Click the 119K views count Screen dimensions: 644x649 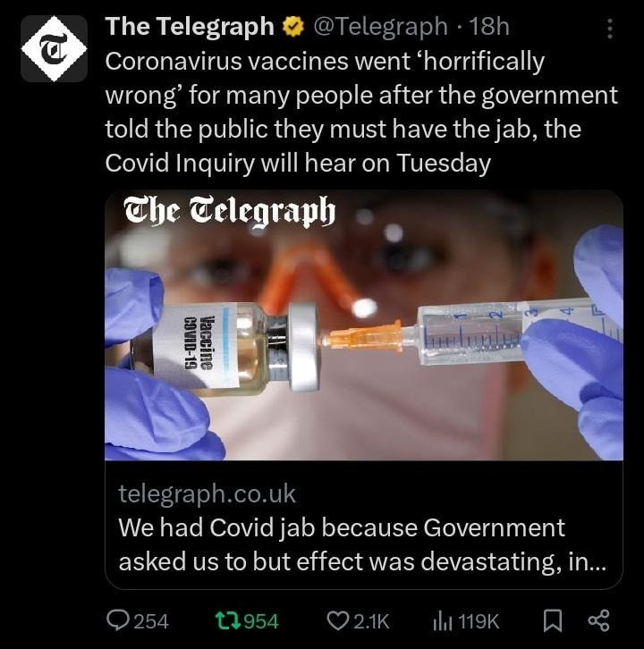point(479,621)
